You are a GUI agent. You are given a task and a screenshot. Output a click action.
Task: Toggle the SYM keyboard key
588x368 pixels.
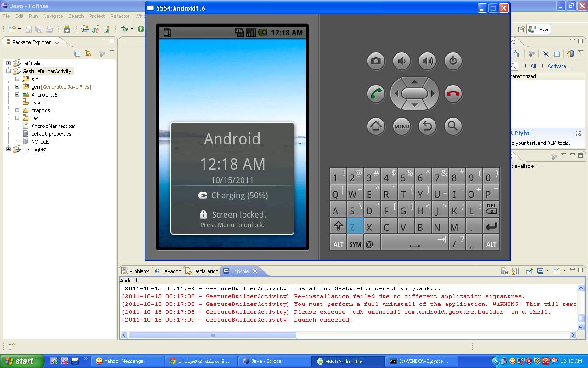pos(355,242)
